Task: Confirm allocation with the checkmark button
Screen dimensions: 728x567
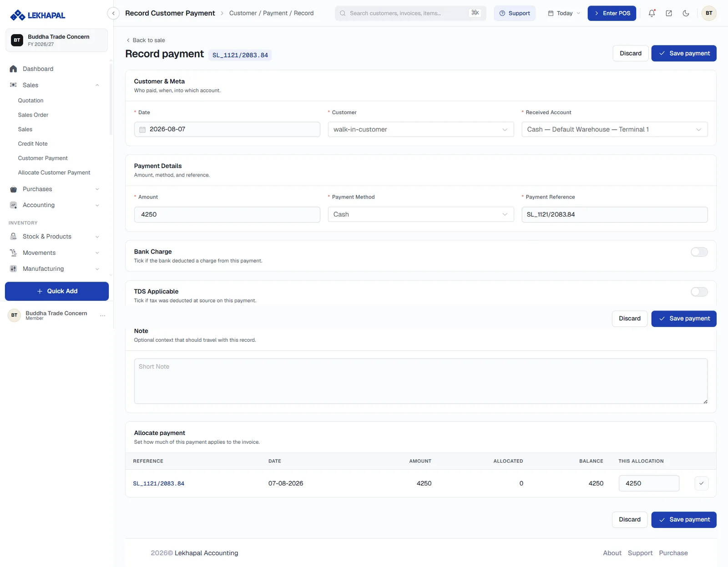Action: [x=702, y=483]
